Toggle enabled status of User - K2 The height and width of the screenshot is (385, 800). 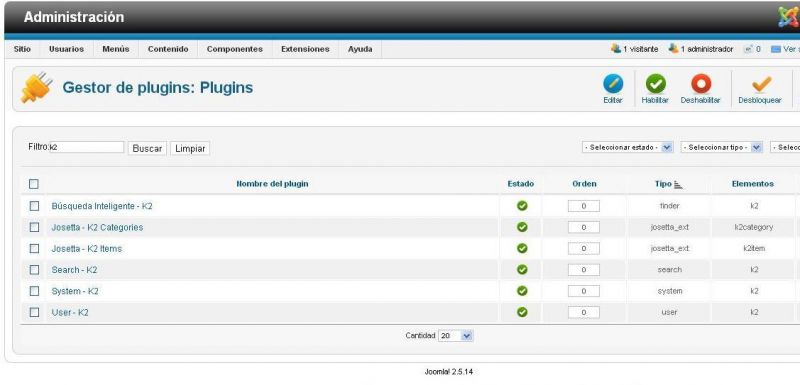522,312
